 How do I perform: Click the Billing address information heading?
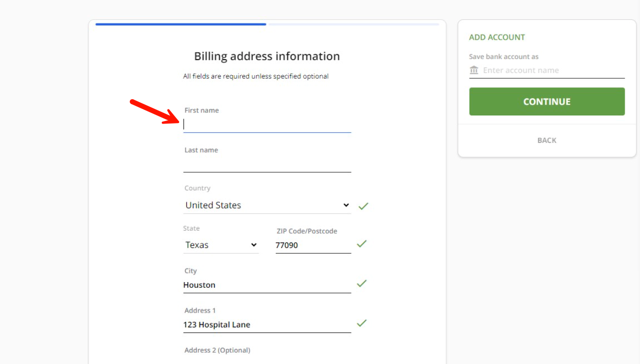pyautogui.click(x=267, y=56)
